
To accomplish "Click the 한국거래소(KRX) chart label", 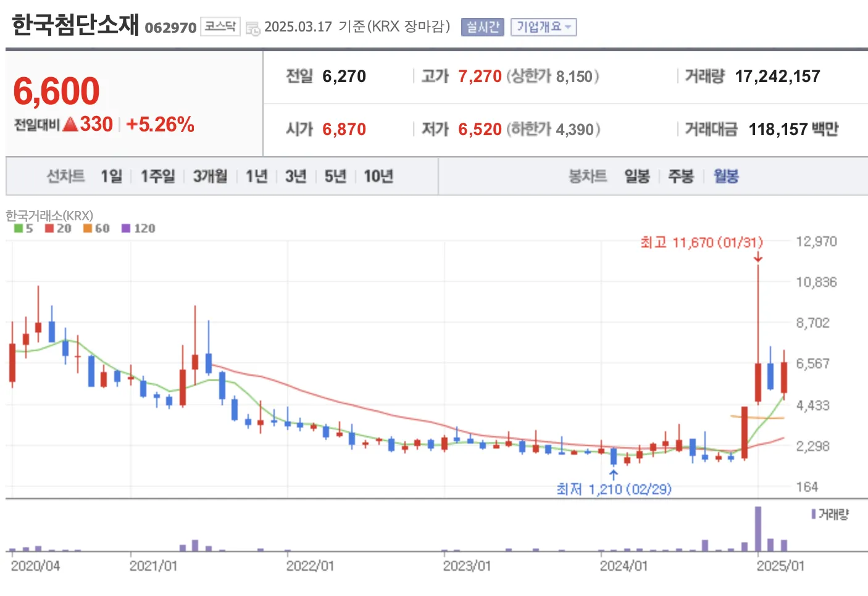I will tap(49, 215).
